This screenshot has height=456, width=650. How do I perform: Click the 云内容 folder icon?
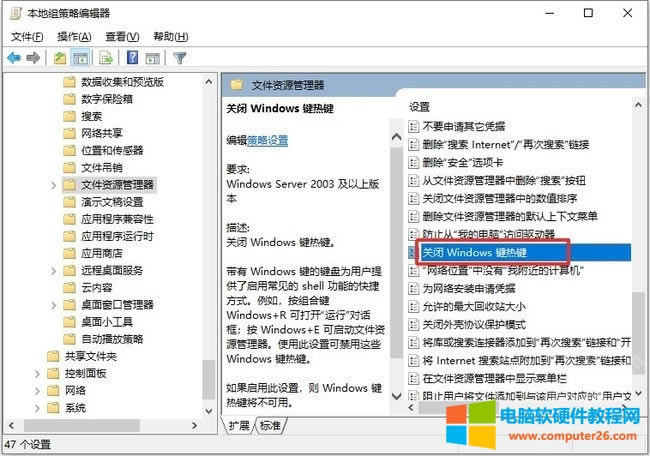click(69, 287)
